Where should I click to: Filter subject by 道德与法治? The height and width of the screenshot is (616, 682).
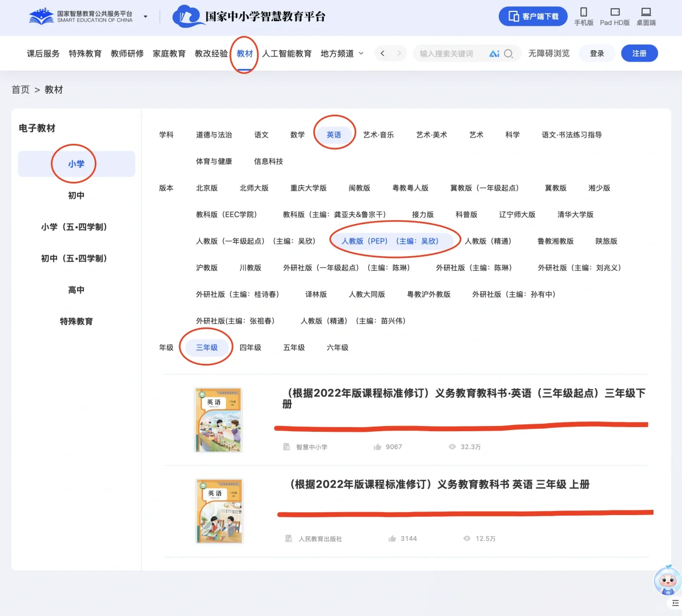tap(214, 135)
